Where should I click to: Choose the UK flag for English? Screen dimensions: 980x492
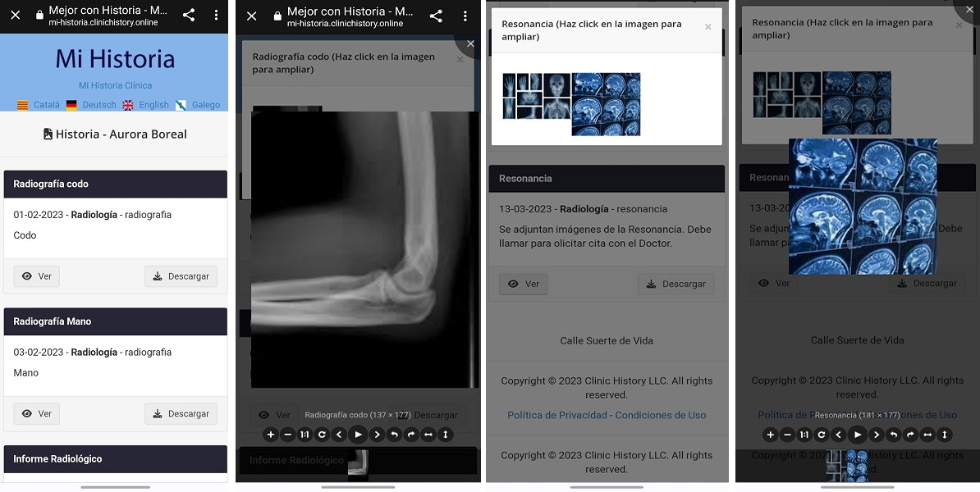pyautogui.click(x=128, y=105)
